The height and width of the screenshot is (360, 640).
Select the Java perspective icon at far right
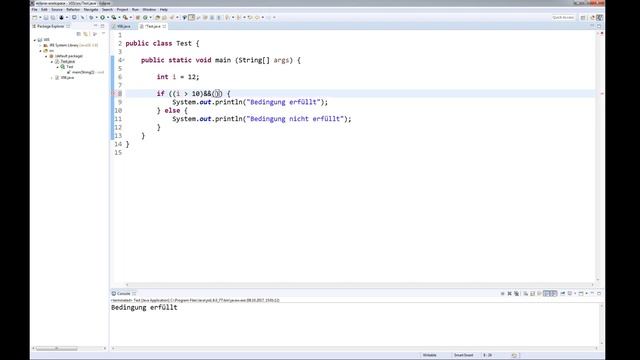coord(599,18)
